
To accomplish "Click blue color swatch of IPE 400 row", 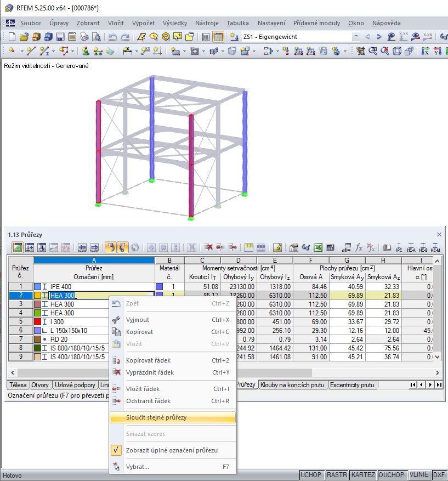I will 37,286.
